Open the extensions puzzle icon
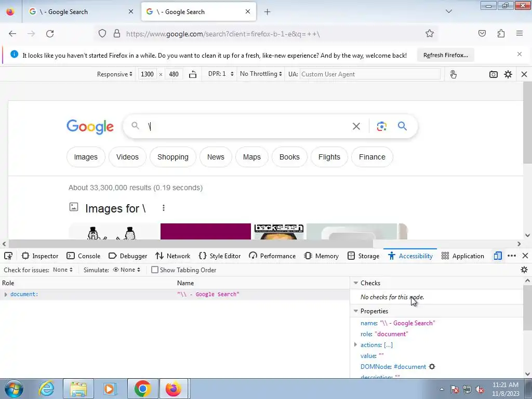Image resolution: width=532 pixels, height=399 pixels. [x=501, y=33]
